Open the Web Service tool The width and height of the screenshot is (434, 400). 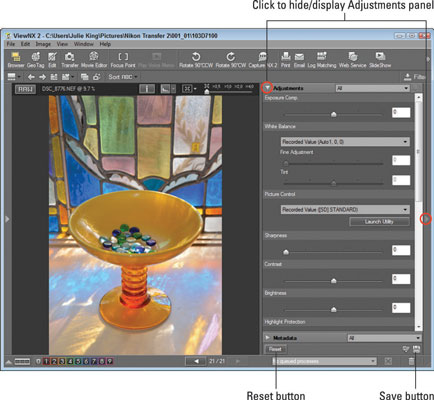coord(352,60)
